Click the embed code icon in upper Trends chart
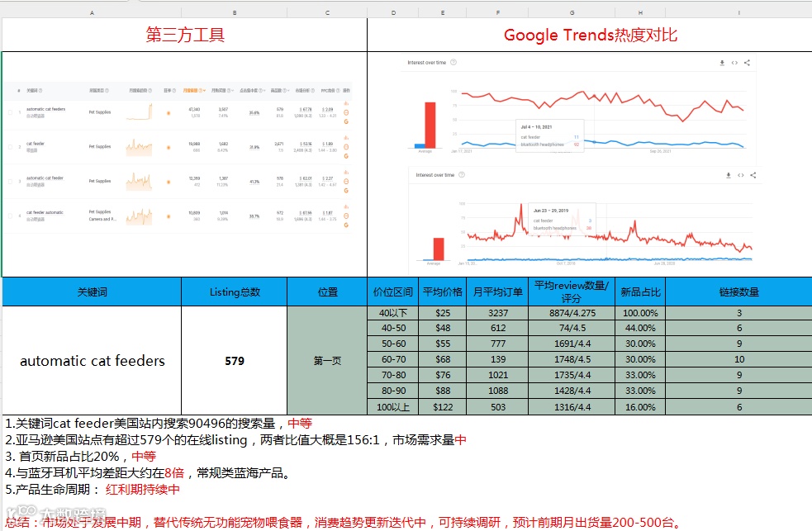812x531 pixels. click(734, 63)
